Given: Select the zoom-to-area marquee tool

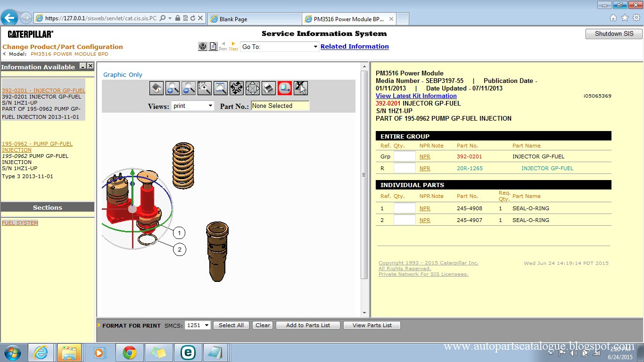Looking at the screenshot, I should tap(205, 88).
